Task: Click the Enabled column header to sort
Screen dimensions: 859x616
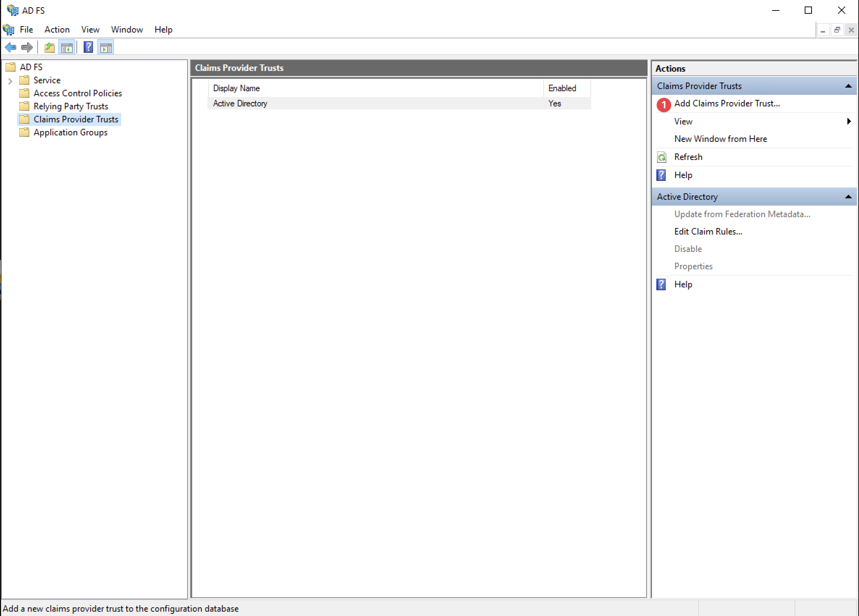Action: coord(562,87)
